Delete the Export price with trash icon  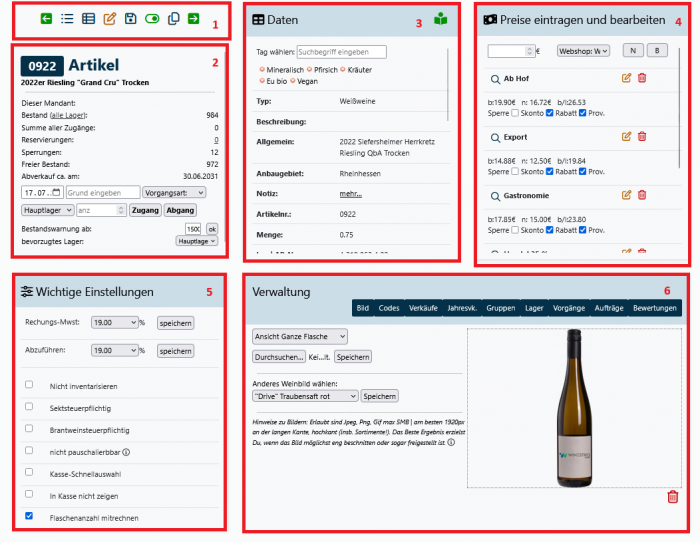642,136
